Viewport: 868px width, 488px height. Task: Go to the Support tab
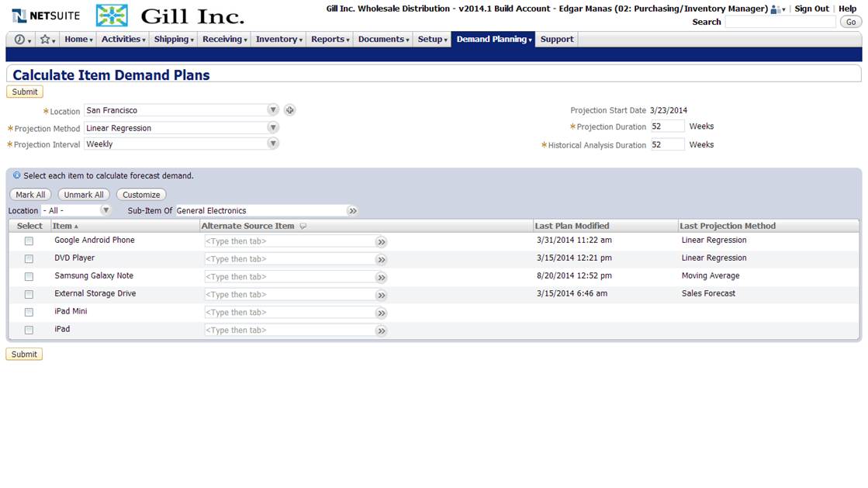click(557, 40)
